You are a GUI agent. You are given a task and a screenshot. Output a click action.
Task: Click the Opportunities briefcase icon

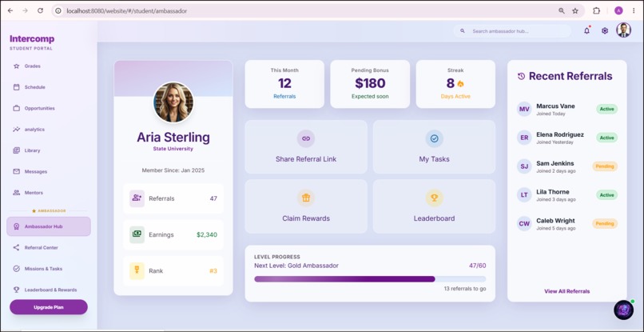click(17, 108)
